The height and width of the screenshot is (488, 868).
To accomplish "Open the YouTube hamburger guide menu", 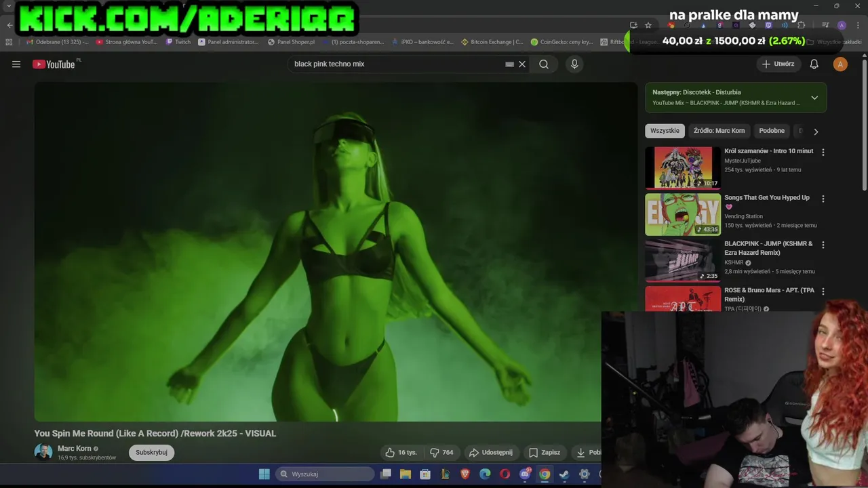I will click(16, 64).
